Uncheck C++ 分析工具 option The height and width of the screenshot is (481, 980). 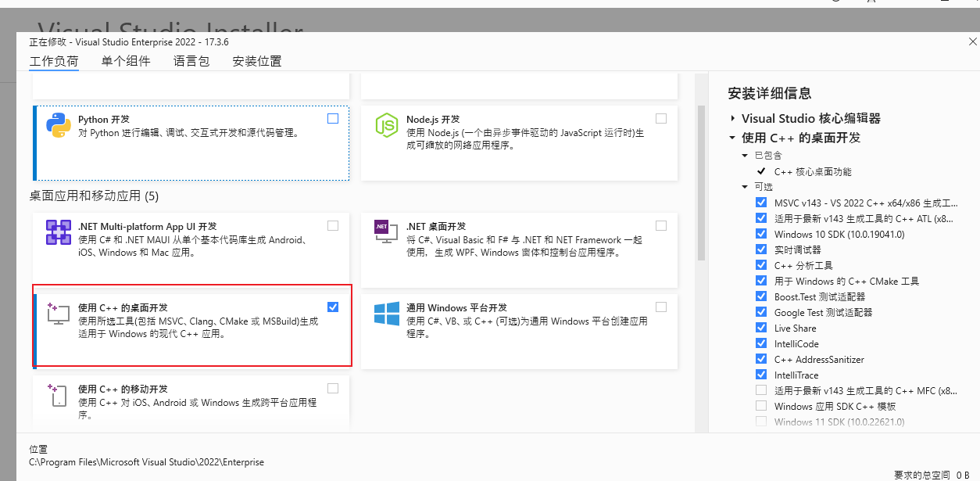761,265
